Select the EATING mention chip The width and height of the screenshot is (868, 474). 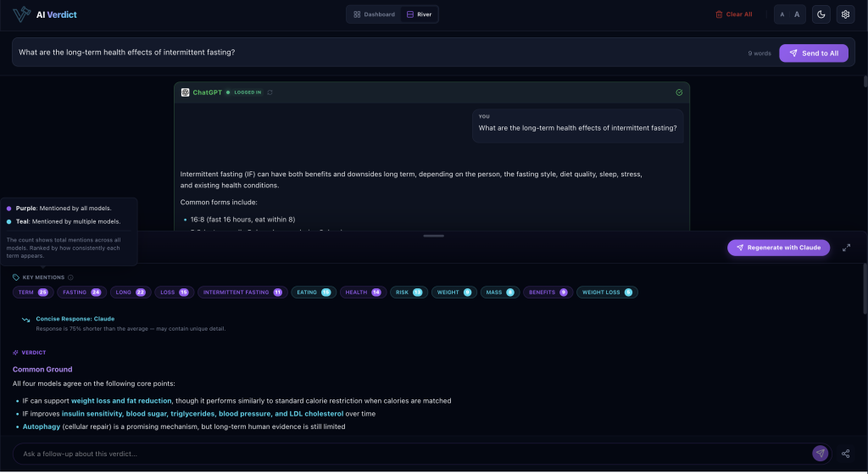click(314, 293)
